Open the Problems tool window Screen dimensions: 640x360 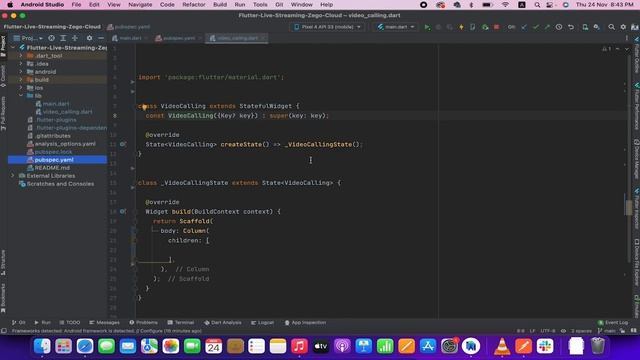point(143,322)
